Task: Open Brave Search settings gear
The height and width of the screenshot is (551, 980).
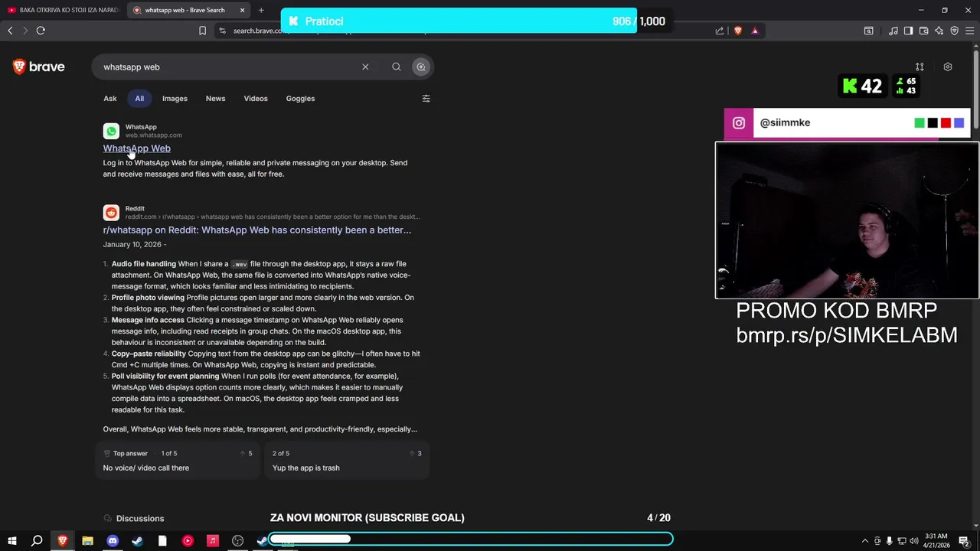Action: tap(948, 67)
